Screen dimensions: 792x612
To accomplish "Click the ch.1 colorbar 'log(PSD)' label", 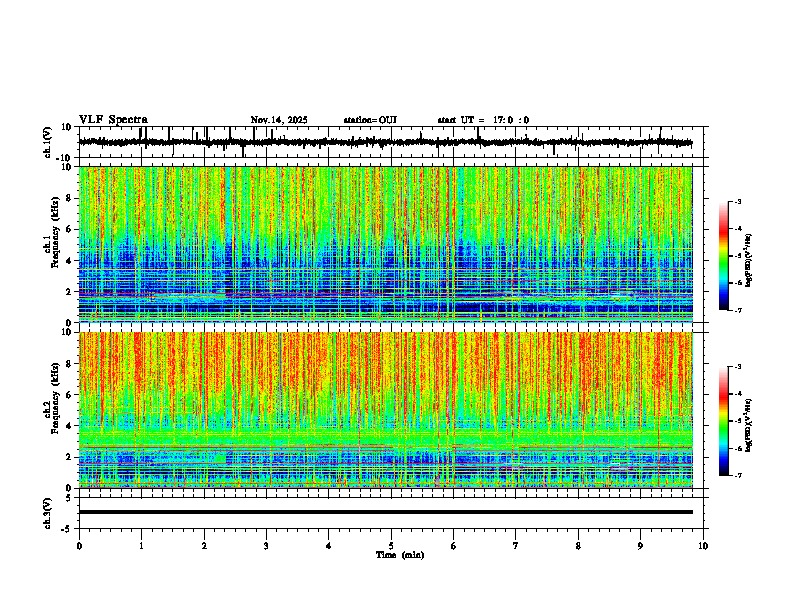I will point(749,261).
